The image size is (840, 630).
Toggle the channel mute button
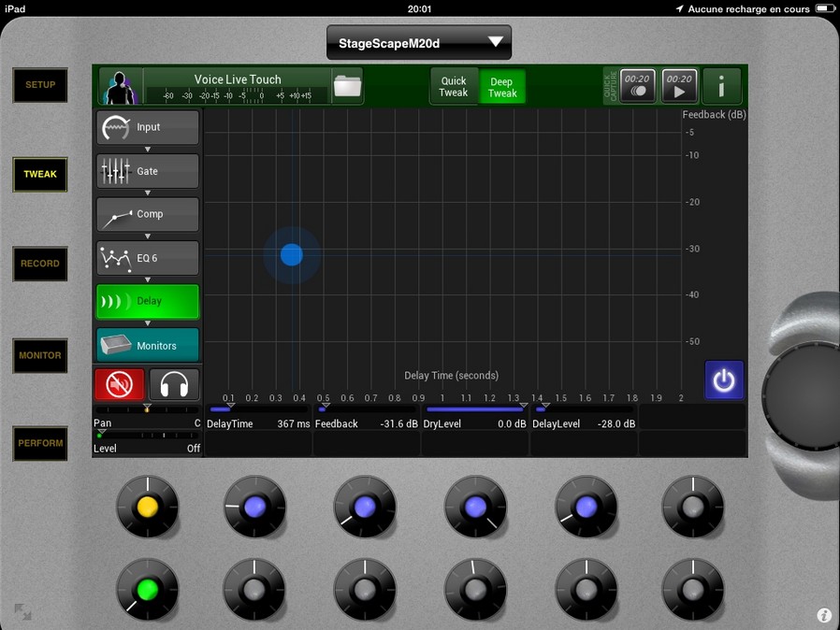120,384
